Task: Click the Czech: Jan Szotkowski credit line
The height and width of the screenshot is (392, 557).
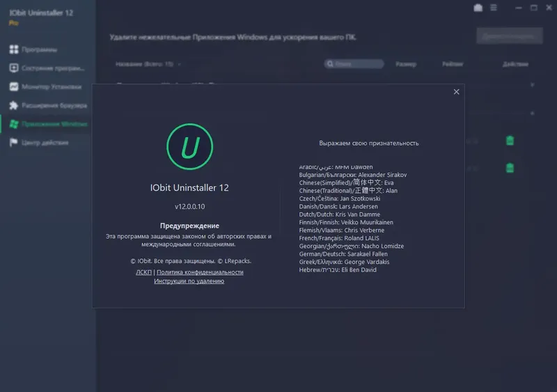Action: pyautogui.click(x=340, y=198)
